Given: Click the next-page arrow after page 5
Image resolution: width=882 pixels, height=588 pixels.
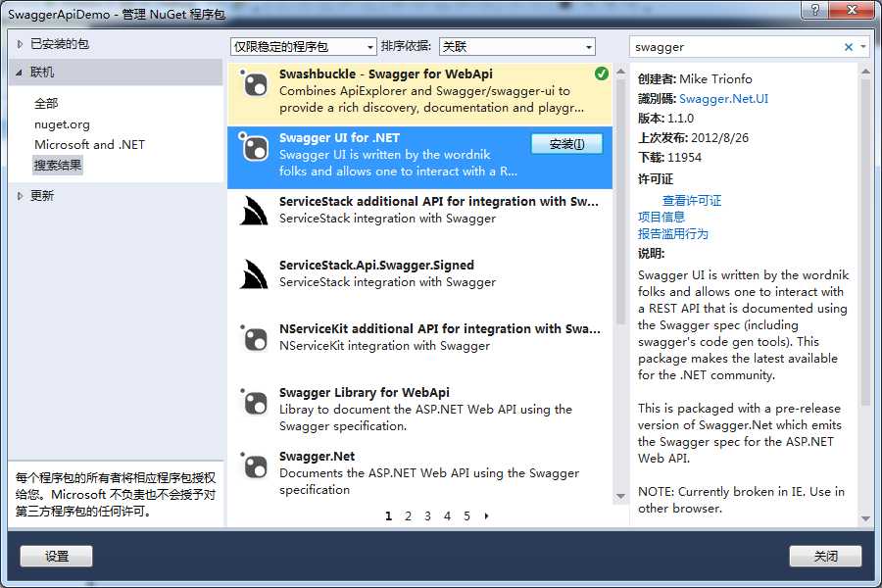Looking at the screenshot, I should [x=486, y=516].
